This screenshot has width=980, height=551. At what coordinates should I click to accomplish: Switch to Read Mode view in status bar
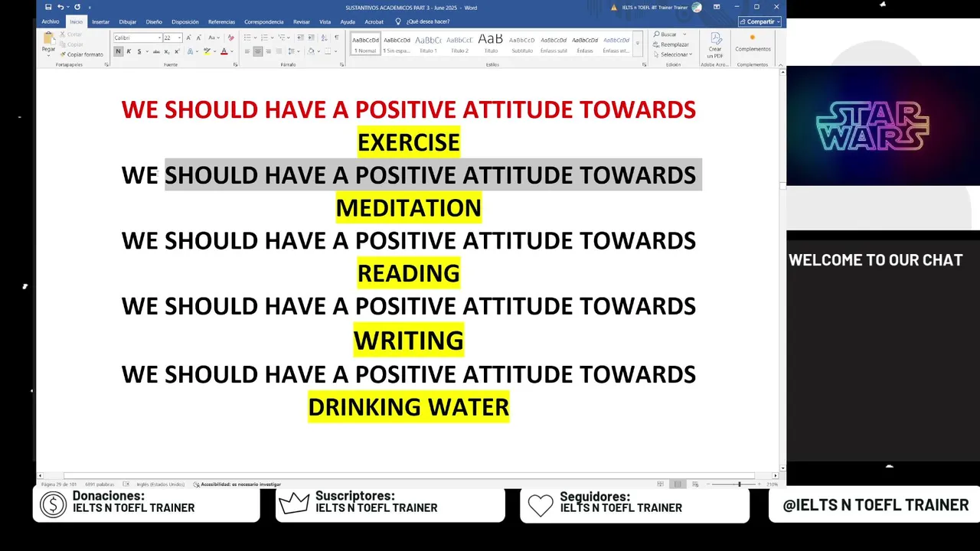[x=661, y=484]
